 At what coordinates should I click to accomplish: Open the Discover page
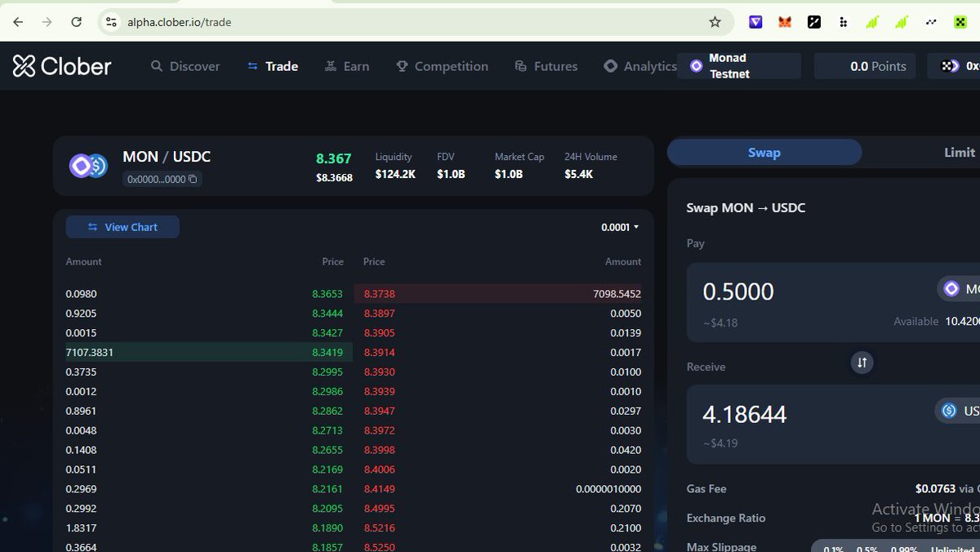coord(185,66)
